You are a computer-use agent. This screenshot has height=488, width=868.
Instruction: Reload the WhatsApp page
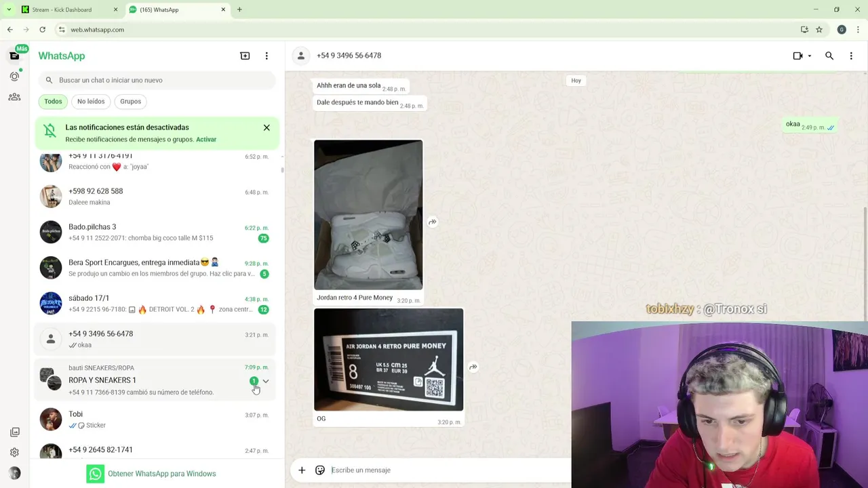coord(42,30)
